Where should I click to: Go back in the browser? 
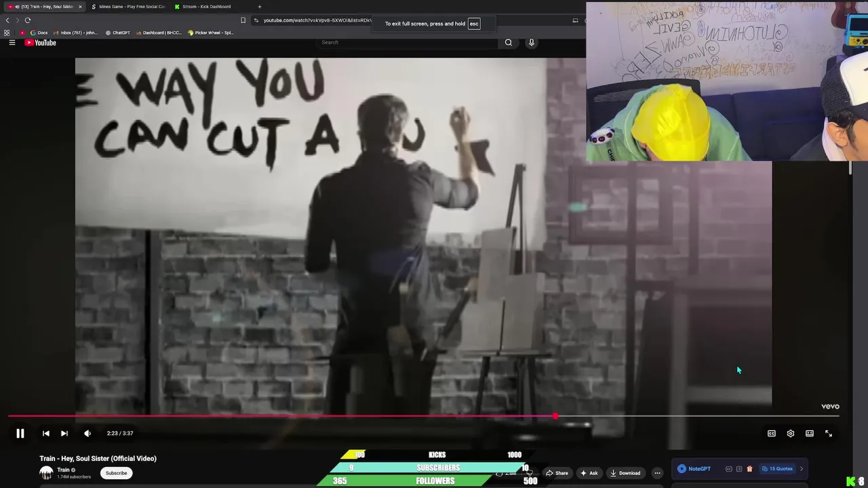pyautogui.click(x=7, y=20)
